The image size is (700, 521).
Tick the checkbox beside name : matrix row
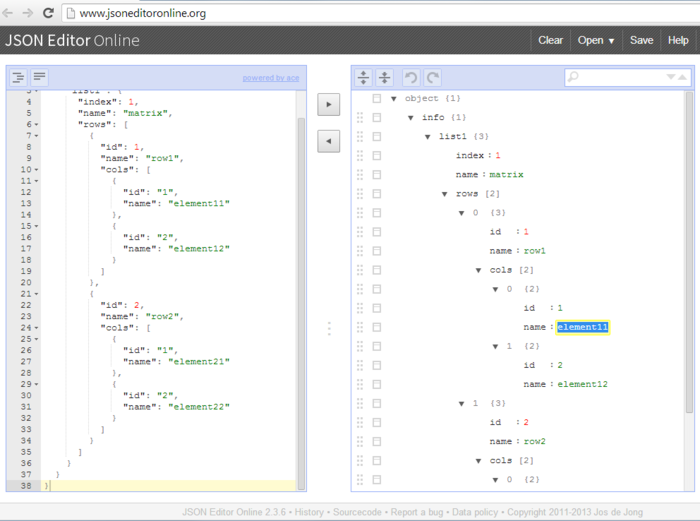coord(376,175)
